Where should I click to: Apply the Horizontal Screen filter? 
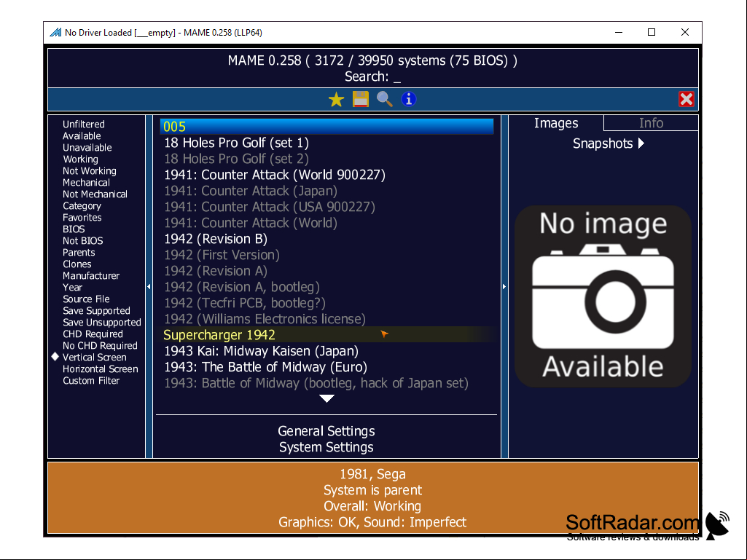(100, 369)
